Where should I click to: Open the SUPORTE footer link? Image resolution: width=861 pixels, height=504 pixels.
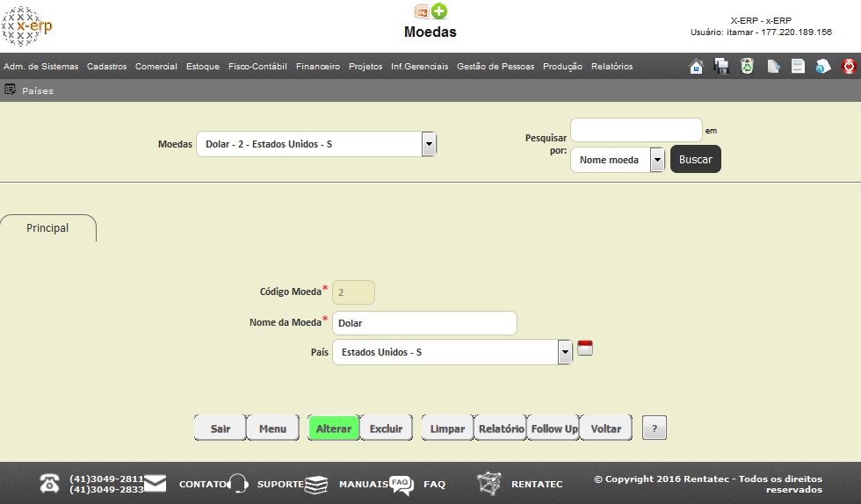[x=280, y=484]
